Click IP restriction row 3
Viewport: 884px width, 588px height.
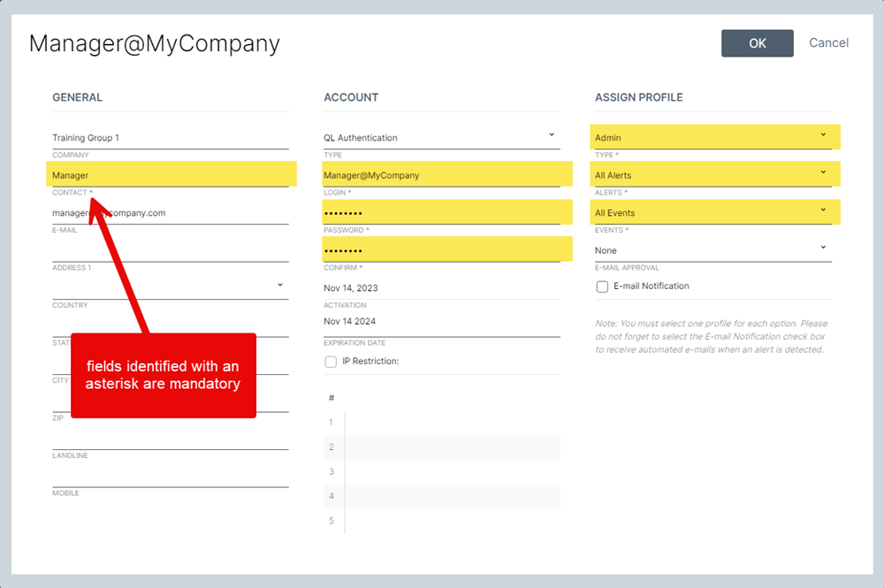(x=441, y=472)
